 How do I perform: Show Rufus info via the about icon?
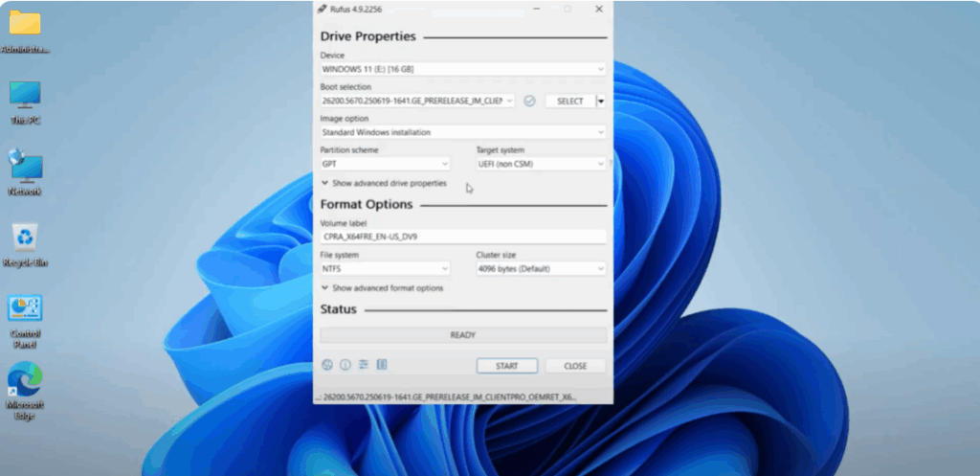click(345, 365)
